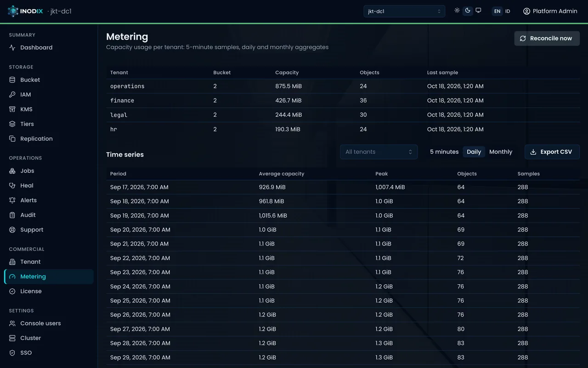Select the finance tenant row
This screenshot has height=368, width=588.
[343, 100]
